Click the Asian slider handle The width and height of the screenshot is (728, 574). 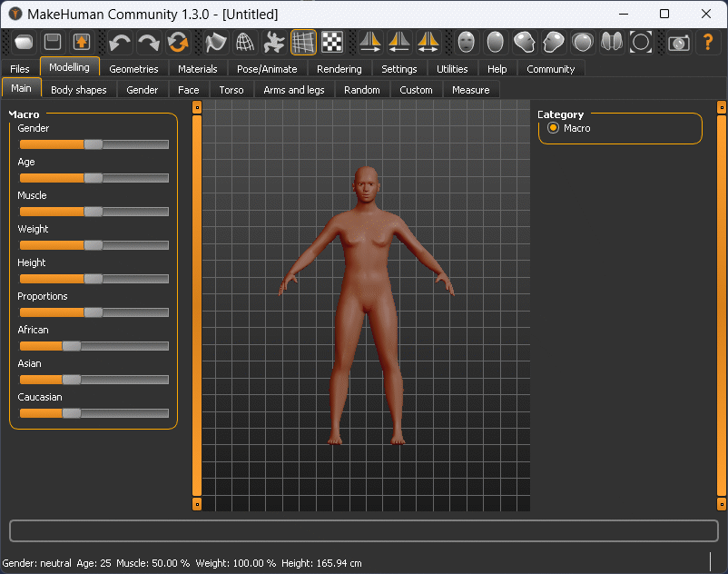point(72,380)
